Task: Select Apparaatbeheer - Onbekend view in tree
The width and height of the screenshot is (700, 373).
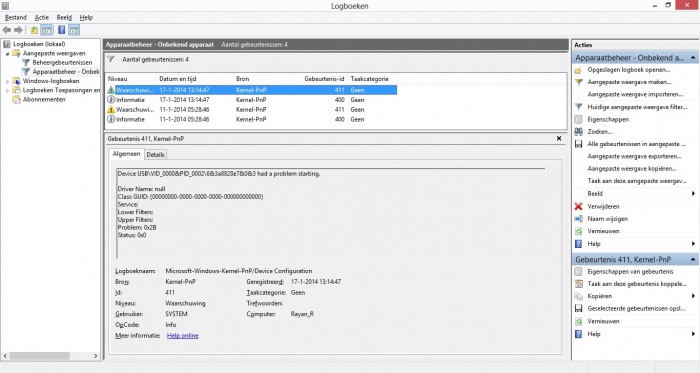Action: 66,72
